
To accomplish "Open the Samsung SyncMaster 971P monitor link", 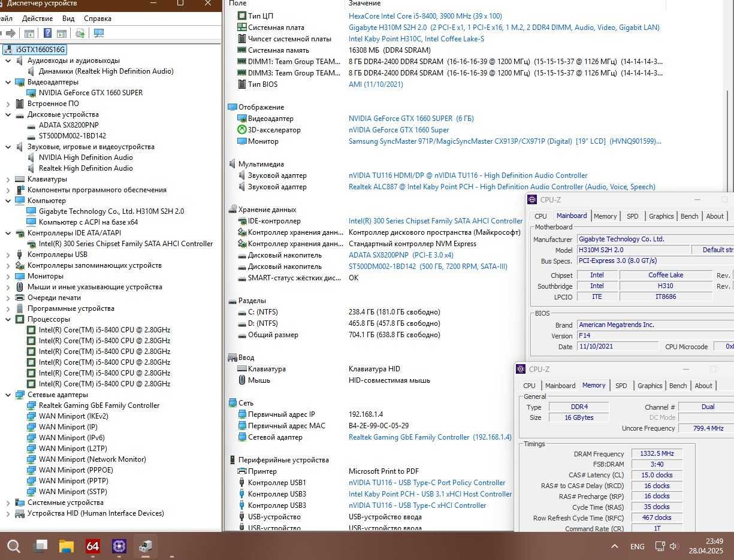I will [505, 141].
